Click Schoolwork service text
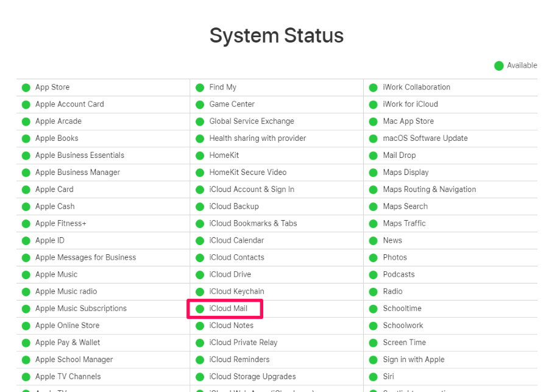The height and width of the screenshot is (392, 560). (x=403, y=326)
